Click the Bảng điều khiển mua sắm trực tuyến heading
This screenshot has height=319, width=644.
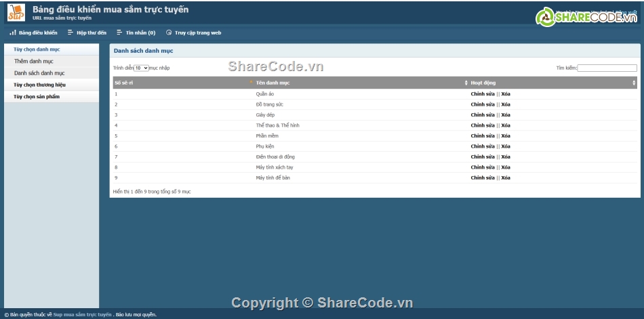110,9
